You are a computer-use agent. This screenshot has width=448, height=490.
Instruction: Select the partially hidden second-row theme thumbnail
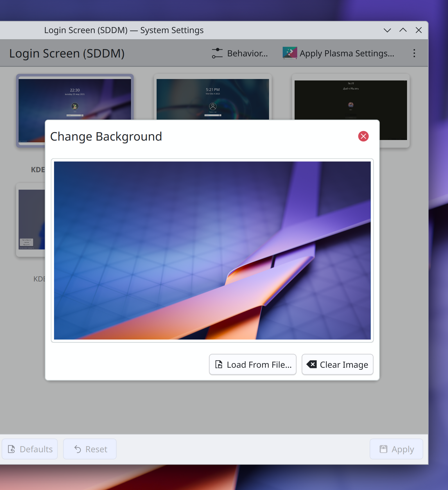(x=31, y=219)
